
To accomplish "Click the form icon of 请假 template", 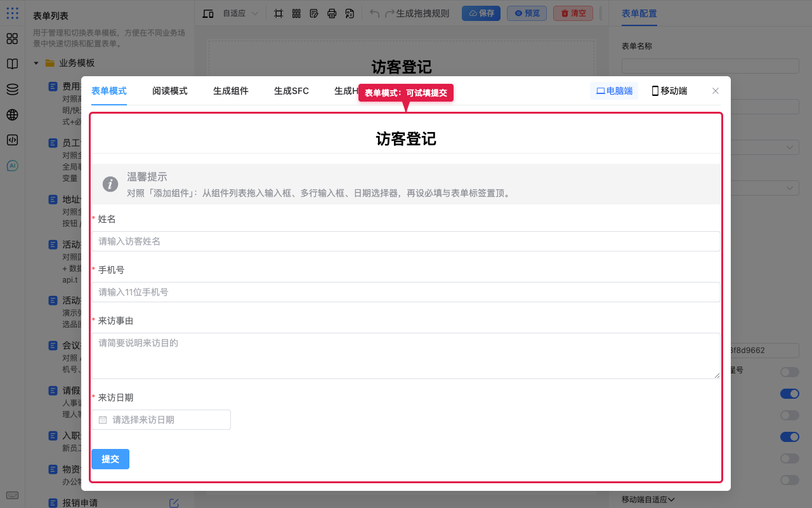I will (x=53, y=391).
